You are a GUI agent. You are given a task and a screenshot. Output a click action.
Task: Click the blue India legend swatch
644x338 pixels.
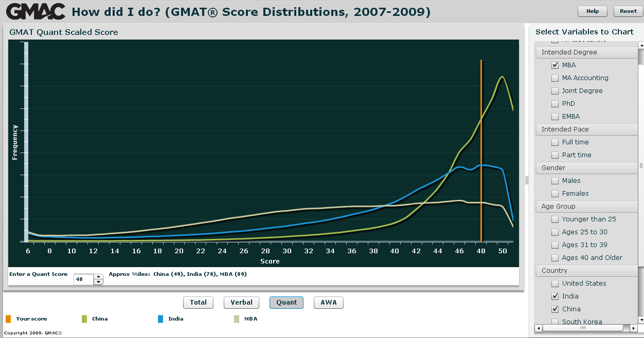click(160, 319)
